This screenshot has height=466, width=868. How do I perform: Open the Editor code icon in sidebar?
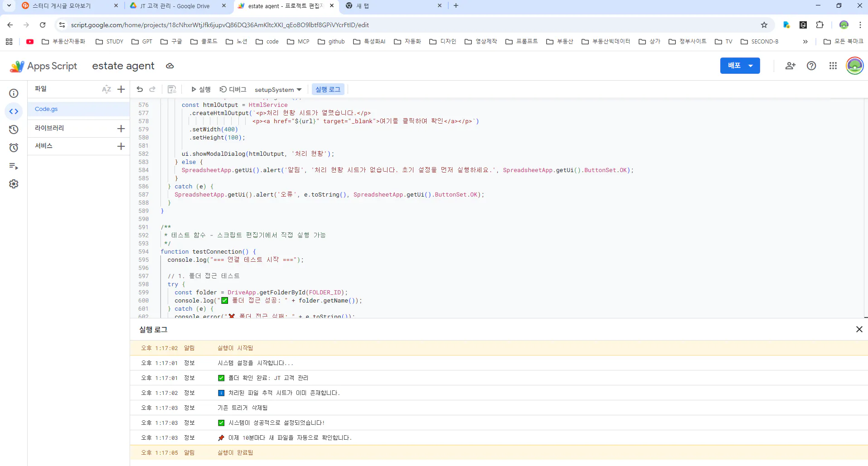pos(14,111)
